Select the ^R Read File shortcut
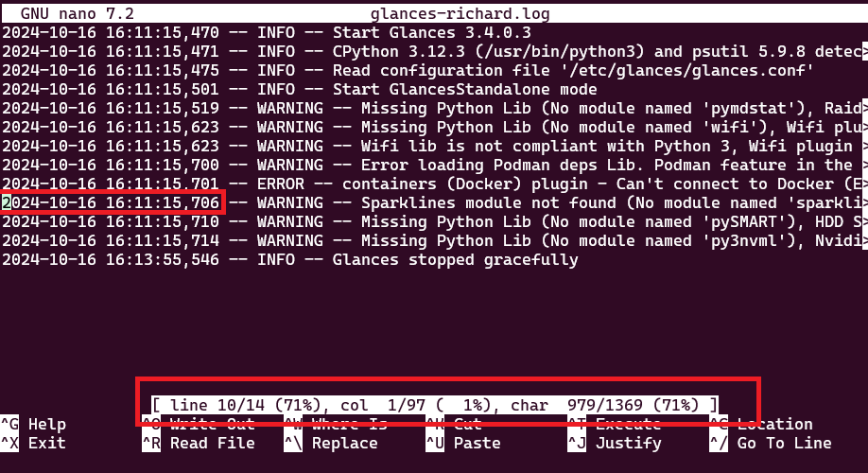Viewport: 868px width, 473px height. tap(199, 443)
